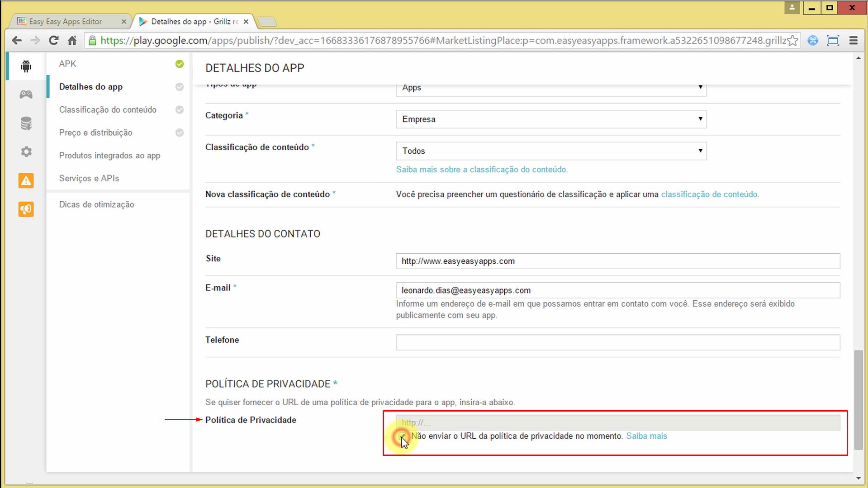The height and width of the screenshot is (488, 868).
Task: Open Game Services via controller icon
Action: click(26, 94)
